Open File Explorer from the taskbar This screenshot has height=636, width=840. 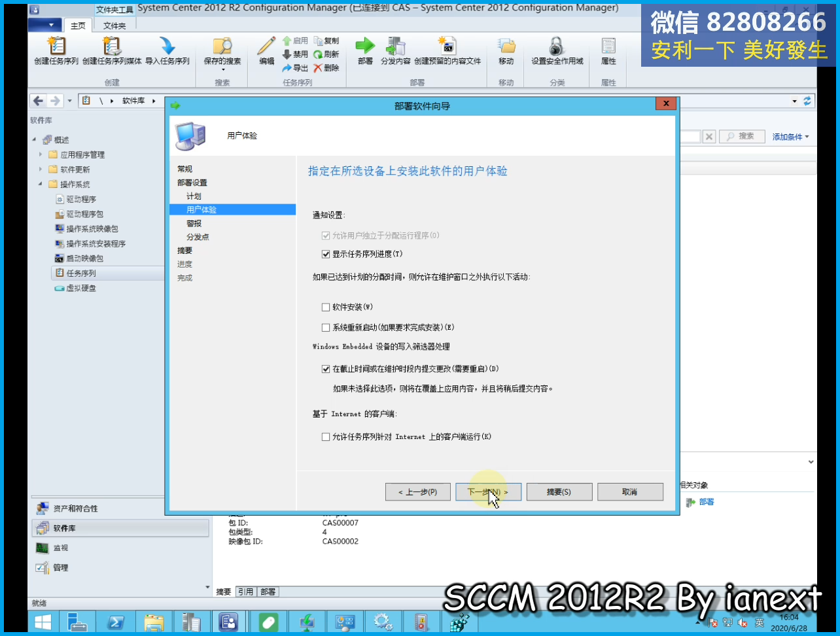coord(154,622)
